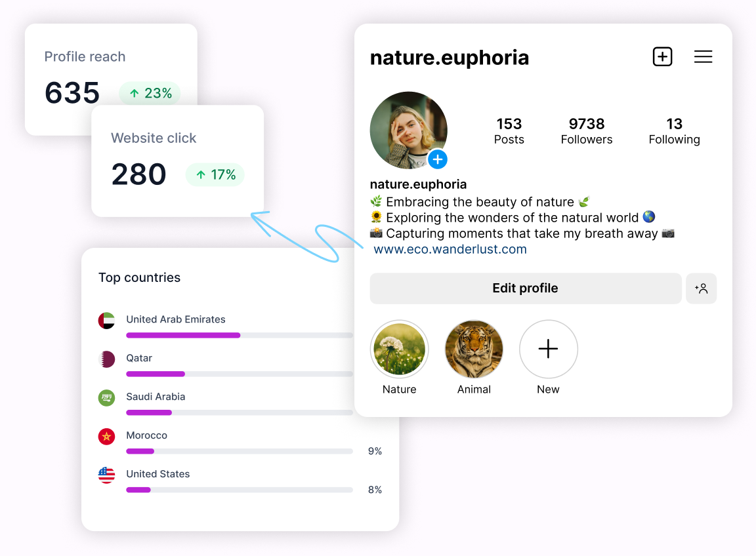
Task: Add a New story highlight
Action: click(548, 349)
